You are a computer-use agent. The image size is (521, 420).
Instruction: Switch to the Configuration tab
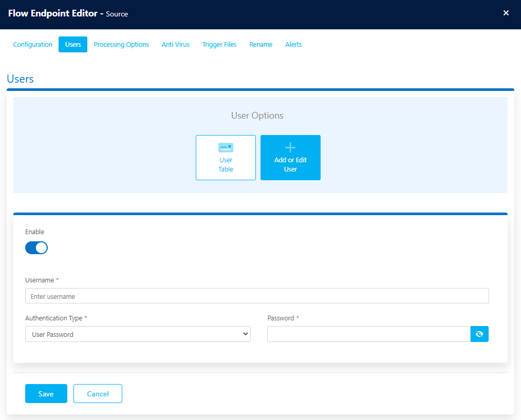[x=33, y=45]
